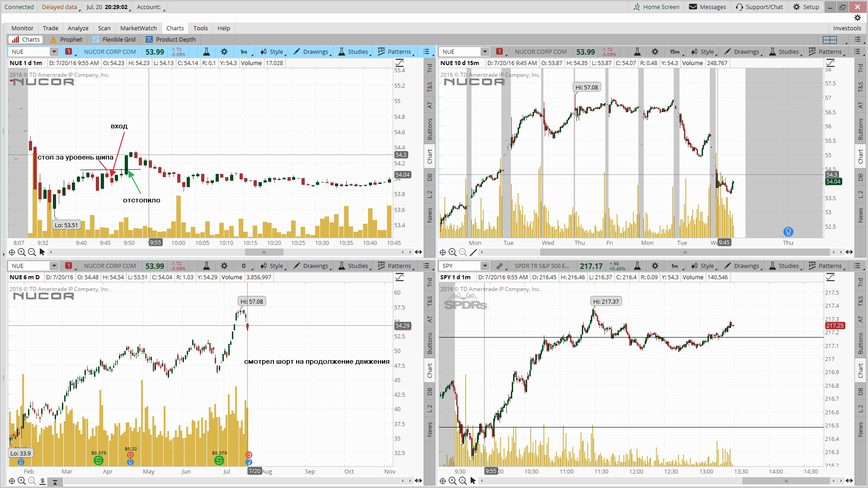Select the crosshair pan tool under NUE 1m chart
868x488 pixels.
(x=12, y=252)
